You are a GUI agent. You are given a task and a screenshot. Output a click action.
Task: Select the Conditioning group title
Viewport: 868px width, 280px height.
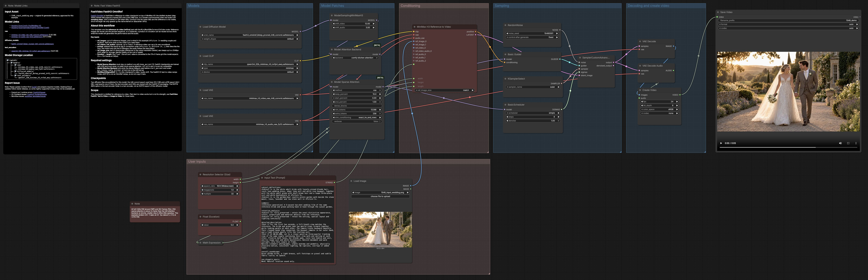click(410, 6)
